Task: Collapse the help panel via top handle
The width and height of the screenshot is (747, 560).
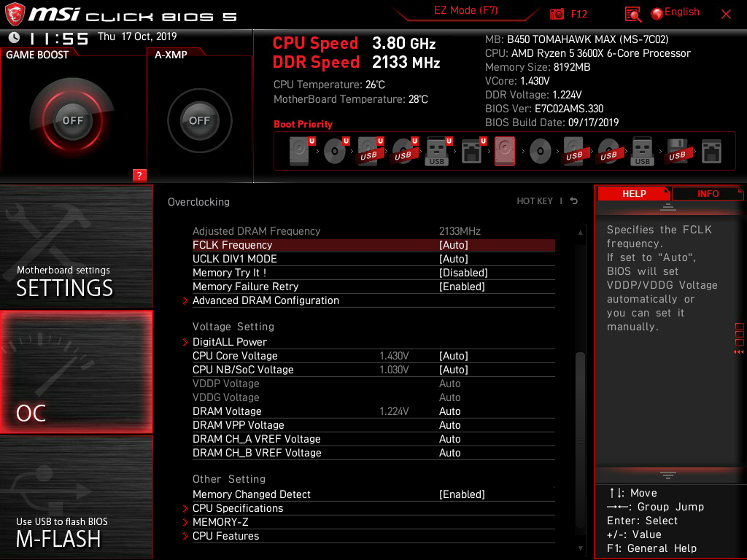Action: click(x=668, y=206)
